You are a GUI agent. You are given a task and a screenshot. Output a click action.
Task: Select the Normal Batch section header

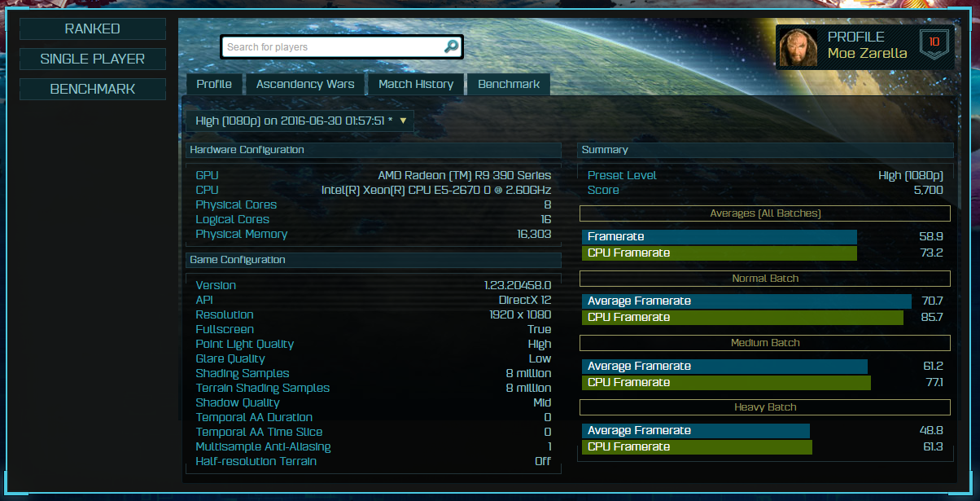[x=765, y=278]
